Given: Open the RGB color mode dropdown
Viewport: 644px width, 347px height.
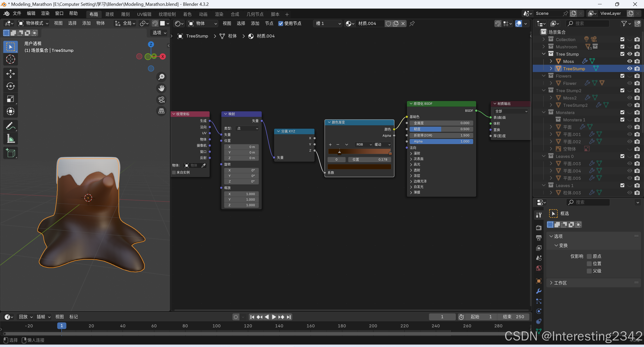Looking at the screenshot, I should (363, 145).
